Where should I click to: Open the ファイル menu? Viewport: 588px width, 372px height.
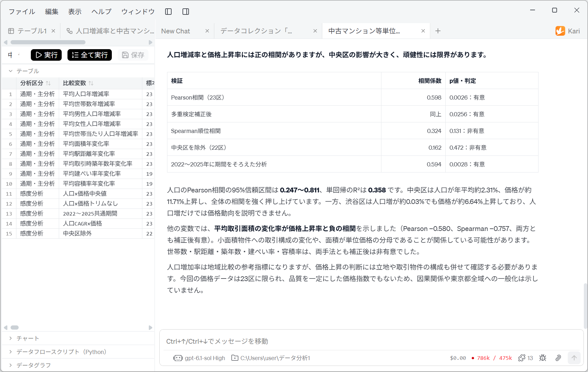pos(22,12)
